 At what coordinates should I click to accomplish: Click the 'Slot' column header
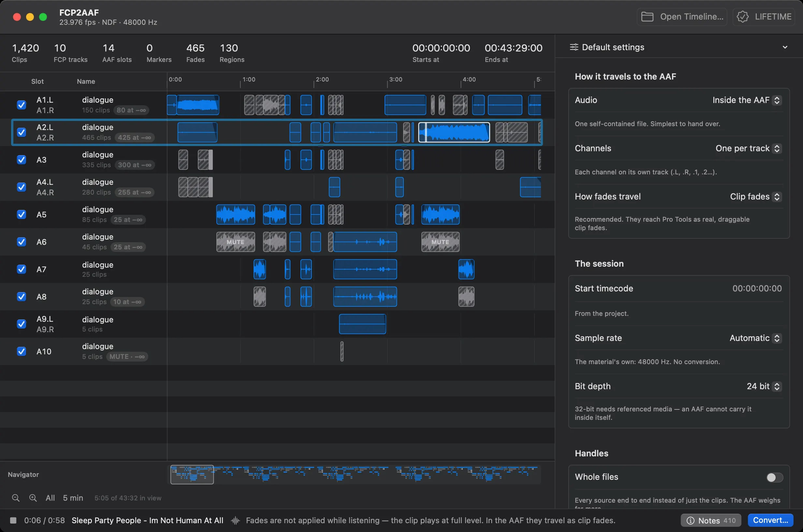37,81
